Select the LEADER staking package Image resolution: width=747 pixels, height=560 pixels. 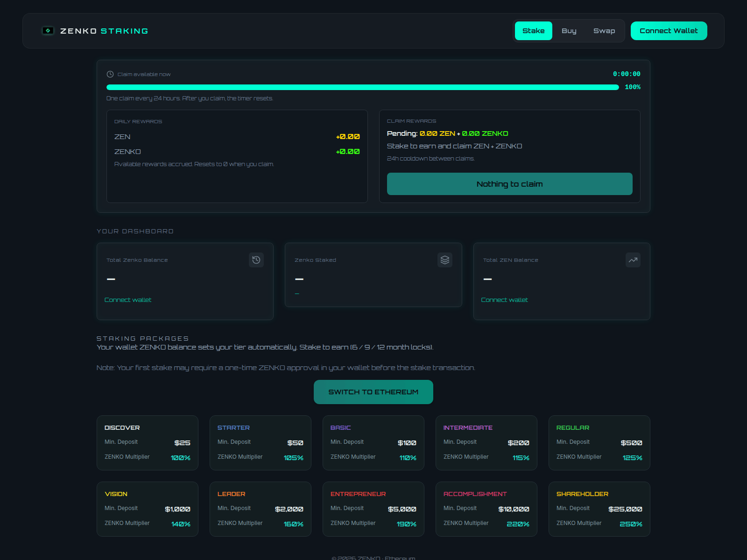(260, 509)
